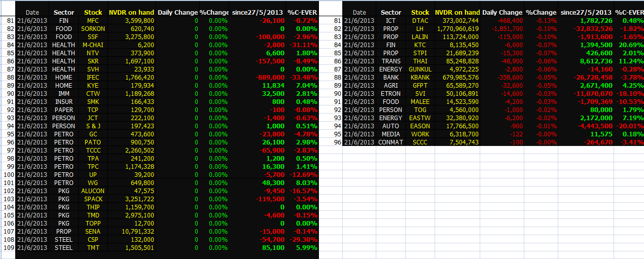Click the 2,671,400 cell
This screenshot has width=644, height=259.
click(x=586, y=86)
